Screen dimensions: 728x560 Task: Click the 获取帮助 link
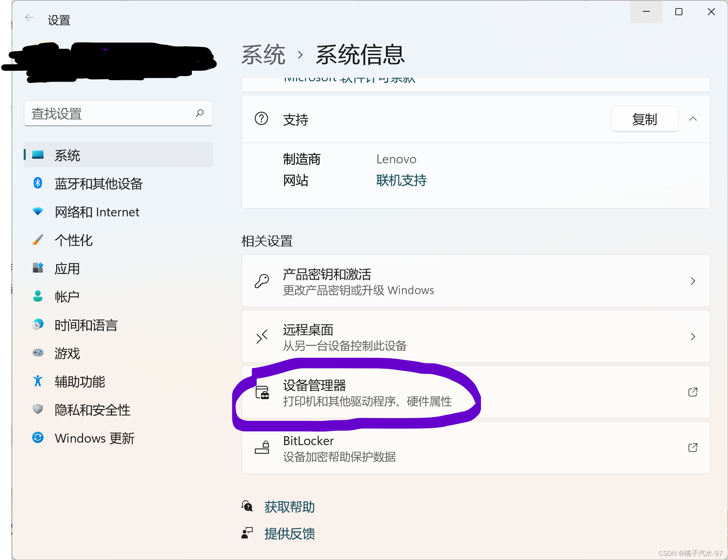(289, 507)
